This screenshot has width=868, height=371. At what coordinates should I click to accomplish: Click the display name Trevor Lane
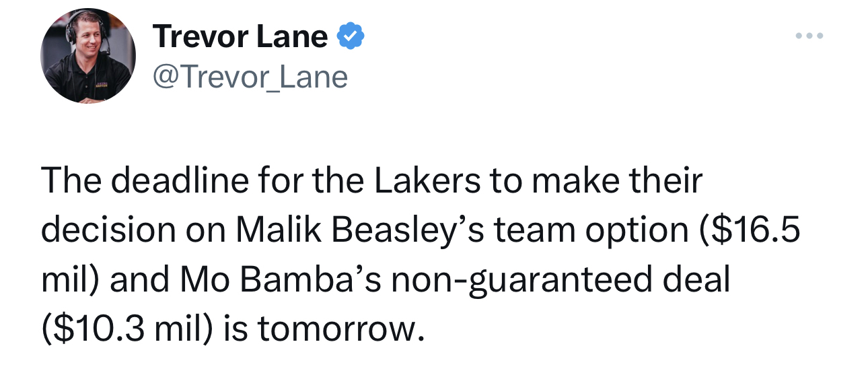pyautogui.click(x=241, y=36)
